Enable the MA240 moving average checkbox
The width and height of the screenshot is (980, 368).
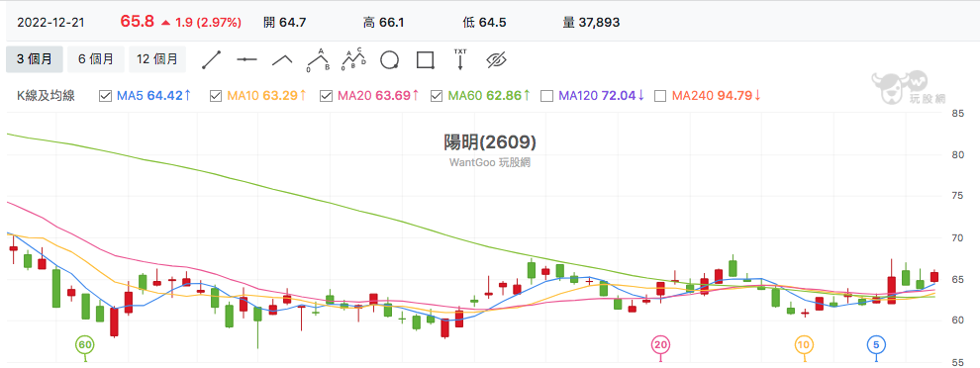tap(660, 96)
